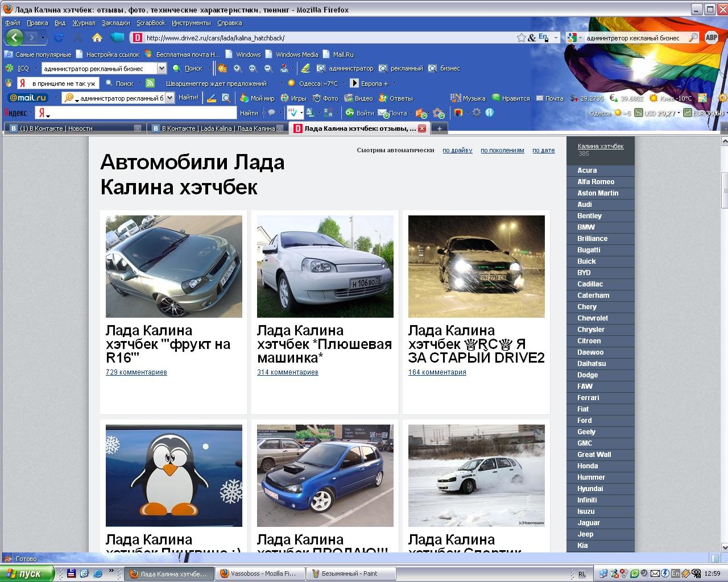Open a new tab with the plus button
This screenshot has width=728, height=582.
[x=439, y=128]
